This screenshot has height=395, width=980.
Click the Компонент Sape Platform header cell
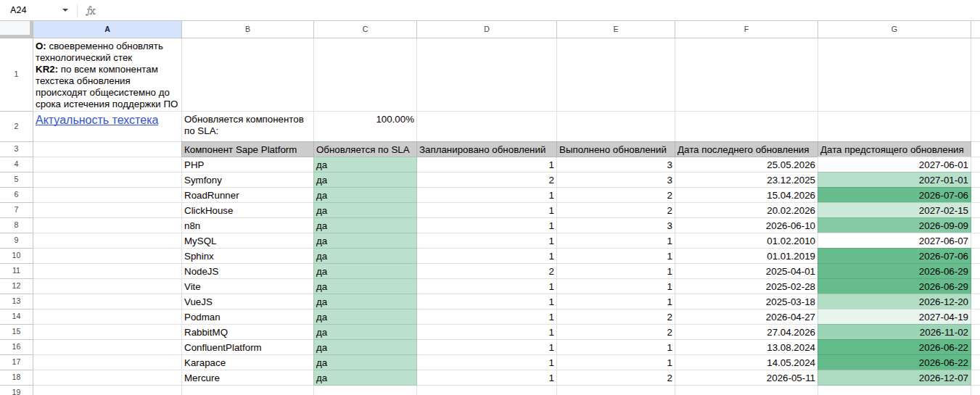(247, 149)
